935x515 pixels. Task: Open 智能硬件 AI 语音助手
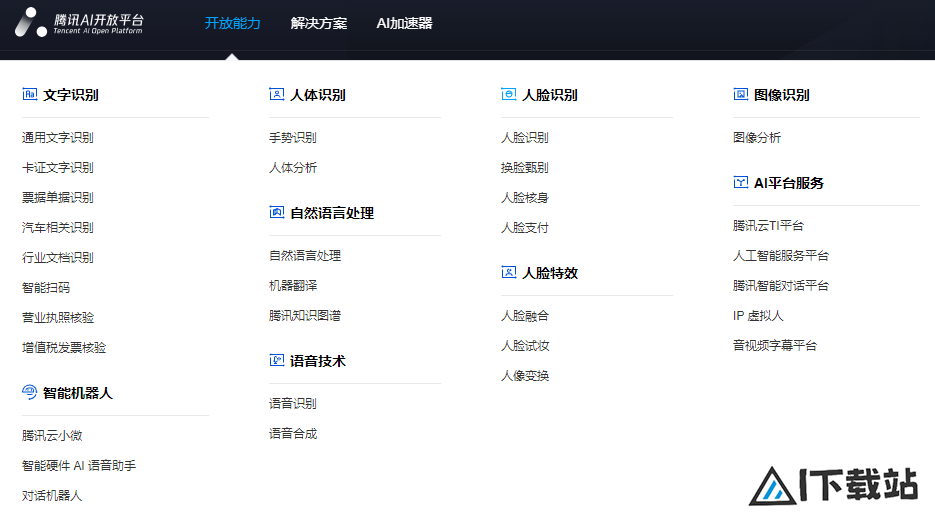click(79, 466)
